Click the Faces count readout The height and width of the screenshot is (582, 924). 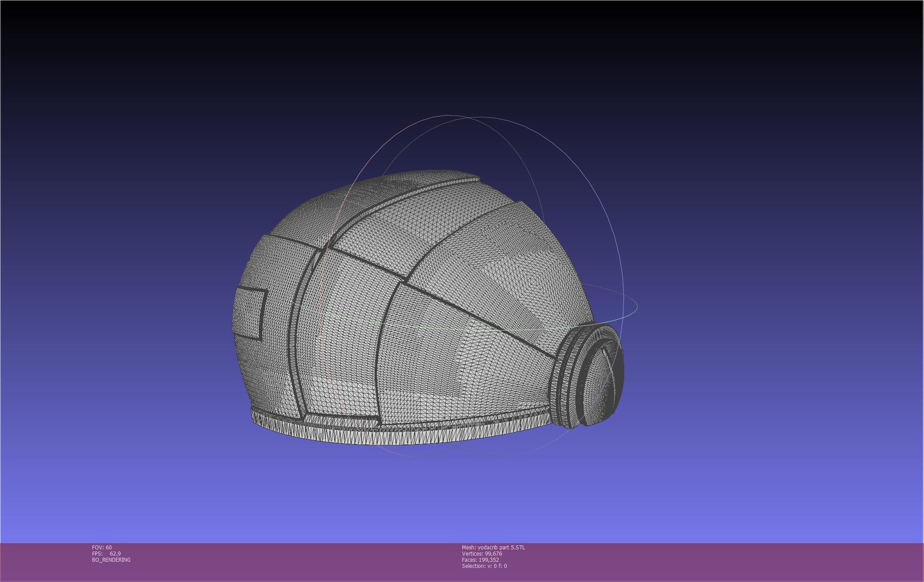(480, 560)
